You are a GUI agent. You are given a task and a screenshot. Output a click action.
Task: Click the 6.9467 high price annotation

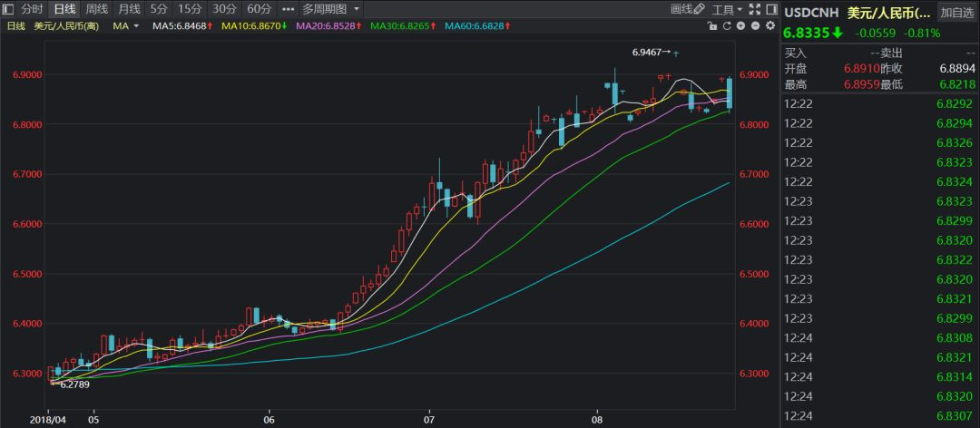click(x=646, y=53)
